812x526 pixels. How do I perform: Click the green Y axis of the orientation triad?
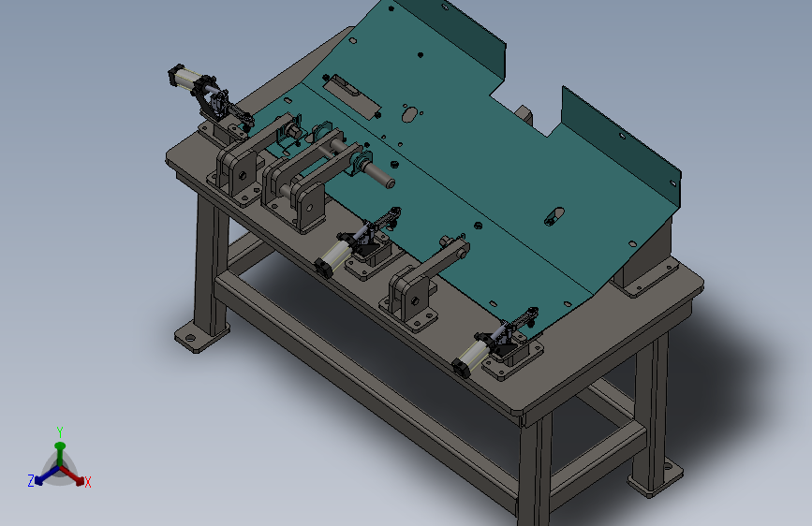(x=60, y=454)
